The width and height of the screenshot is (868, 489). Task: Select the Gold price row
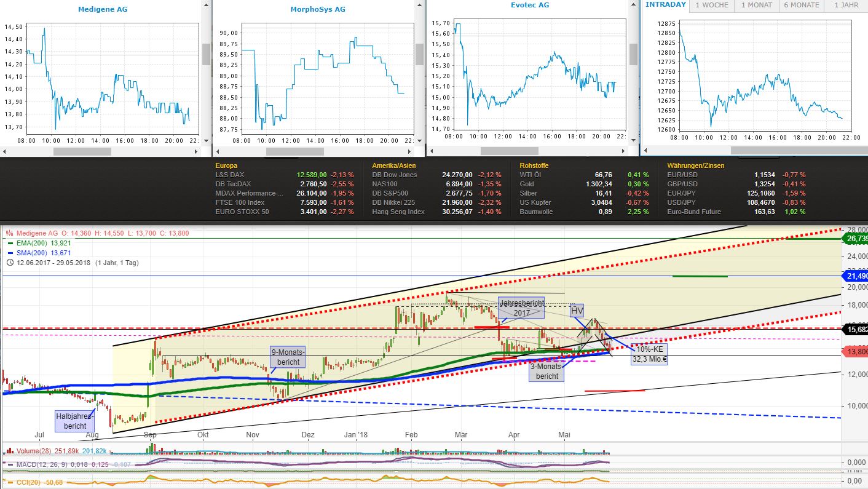click(529, 183)
